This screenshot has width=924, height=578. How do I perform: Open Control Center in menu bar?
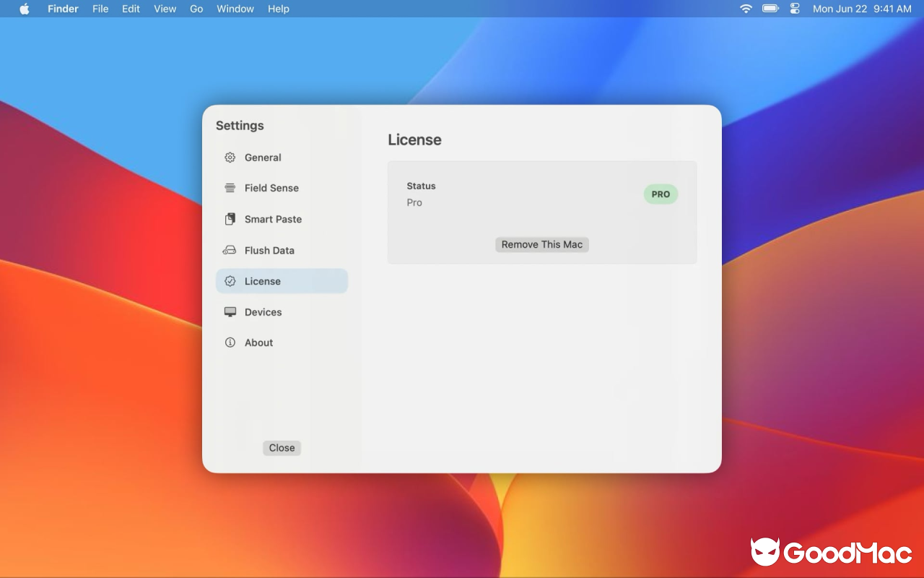795,9
